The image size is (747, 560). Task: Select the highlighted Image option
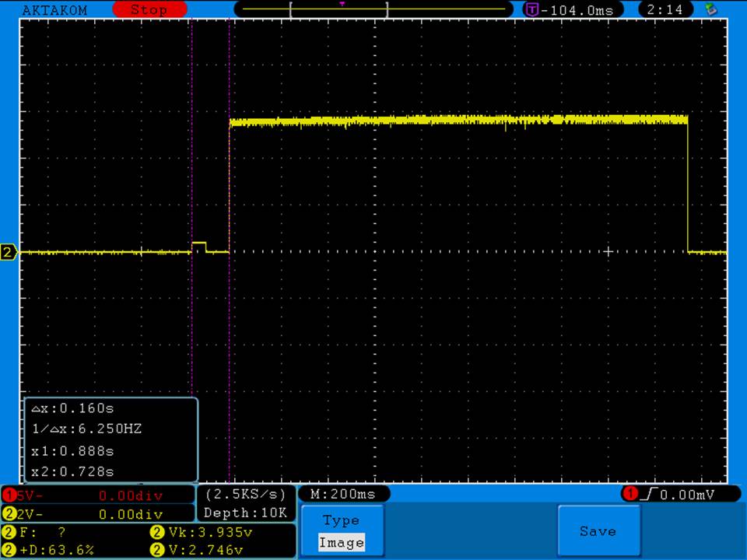tap(341, 543)
